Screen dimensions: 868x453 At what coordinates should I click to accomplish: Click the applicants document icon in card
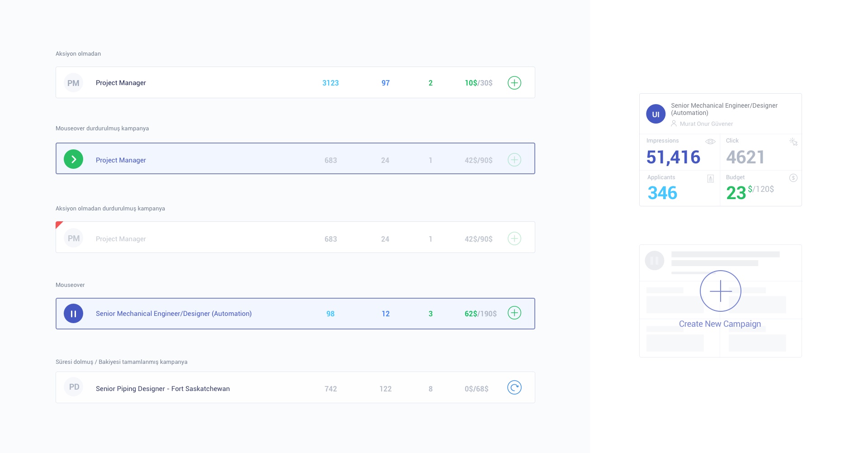[x=710, y=179]
